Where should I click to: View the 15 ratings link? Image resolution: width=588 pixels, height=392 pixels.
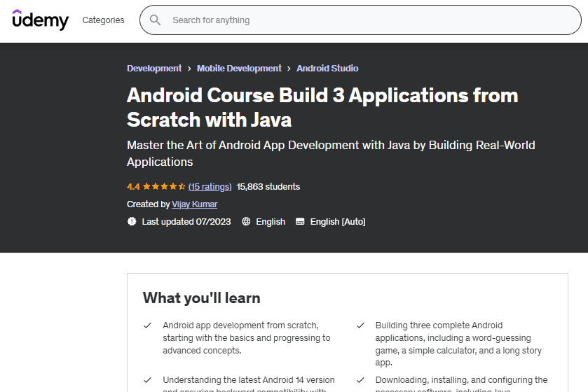(x=210, y=187)
